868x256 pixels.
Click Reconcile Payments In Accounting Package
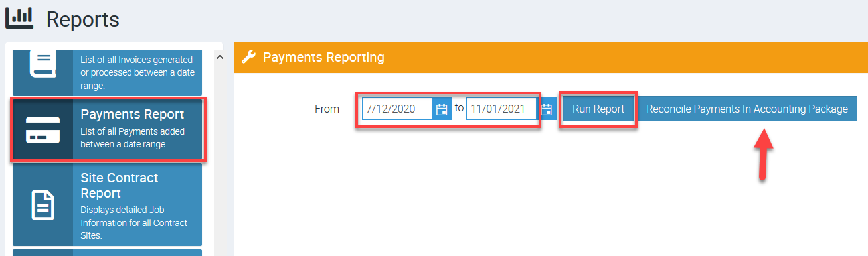point(747,109)
